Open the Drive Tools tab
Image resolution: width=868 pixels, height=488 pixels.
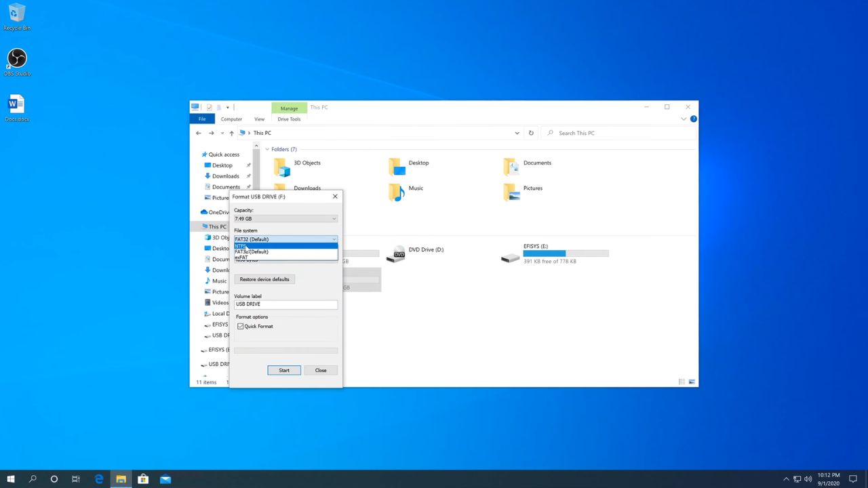[289, 119]
